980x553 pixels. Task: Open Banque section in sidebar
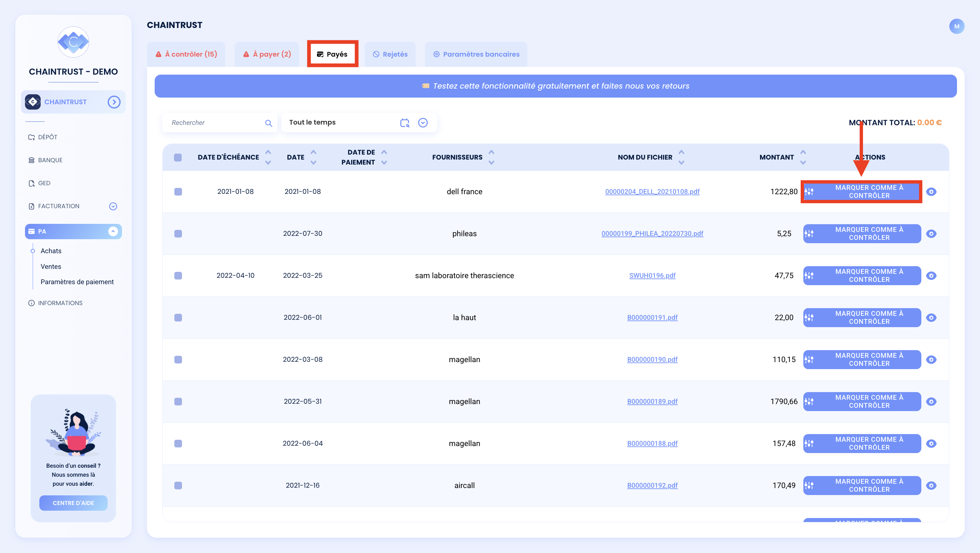coord(50,160)
